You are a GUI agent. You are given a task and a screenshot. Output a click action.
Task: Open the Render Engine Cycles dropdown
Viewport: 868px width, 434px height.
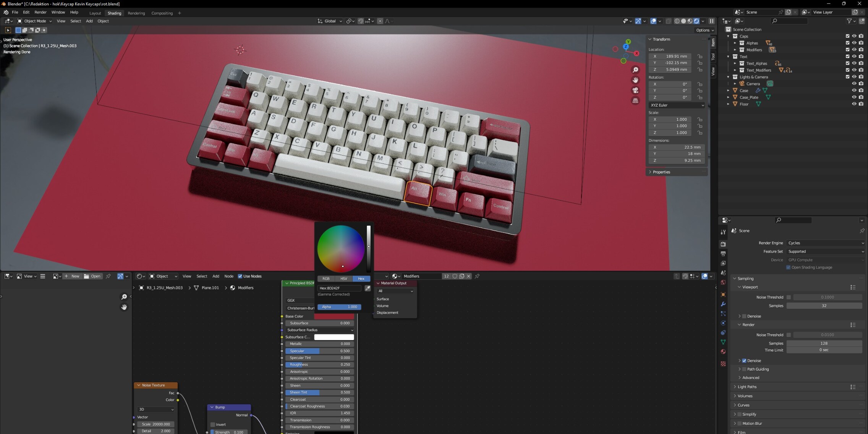point(826,243)
